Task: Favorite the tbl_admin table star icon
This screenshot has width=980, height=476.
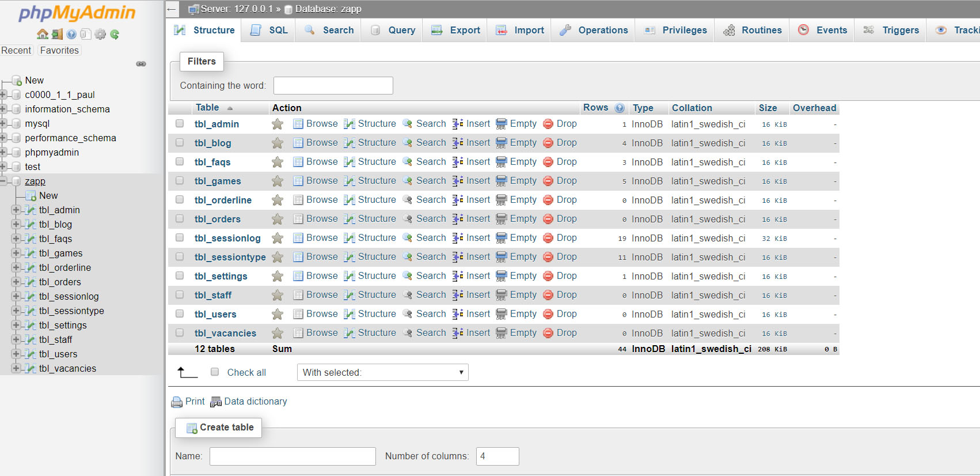Action: pos(278,124)
